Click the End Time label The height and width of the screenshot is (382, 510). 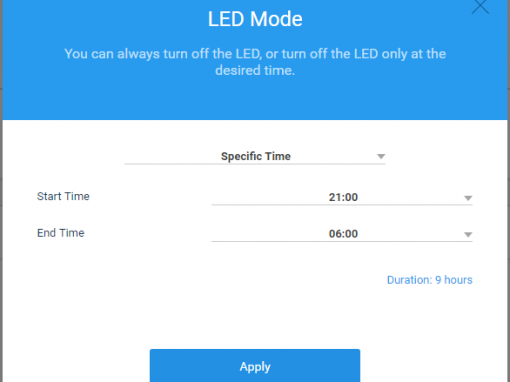pyautogui.click(x=61, y=233)
